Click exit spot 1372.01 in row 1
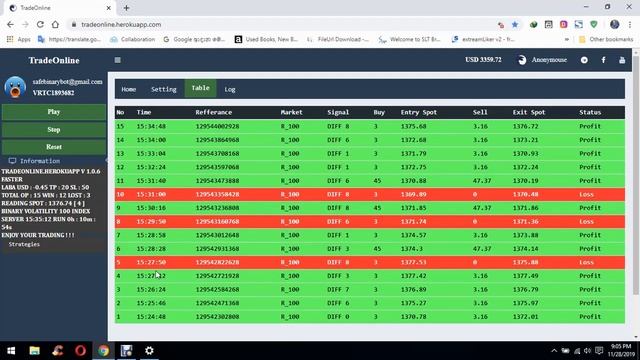Image resolution: width=640 pixels, height=360 pixels. [525, 317]
